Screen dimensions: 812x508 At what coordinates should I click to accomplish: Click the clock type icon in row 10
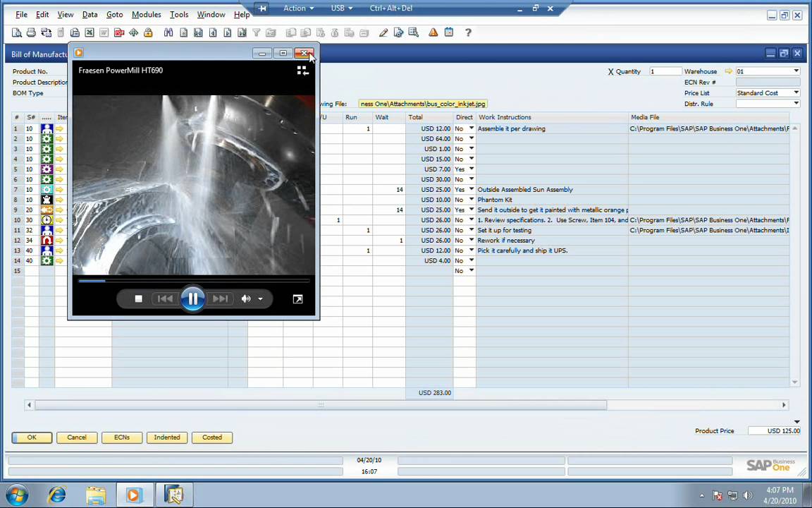pos(47,220)
